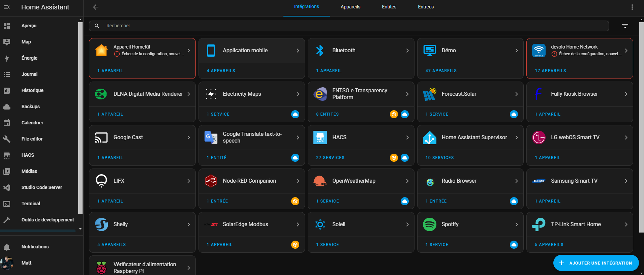
Task: Open the filter options icon
Action: point(625,26)
